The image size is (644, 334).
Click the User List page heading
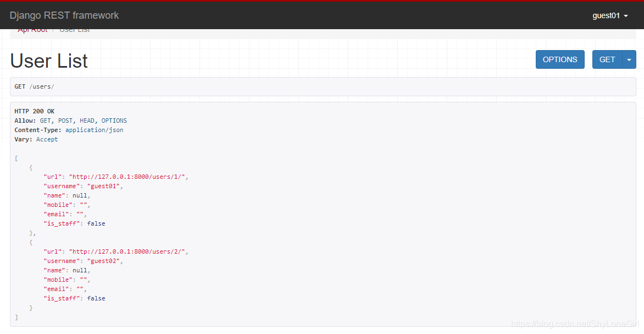coord(48,61)
